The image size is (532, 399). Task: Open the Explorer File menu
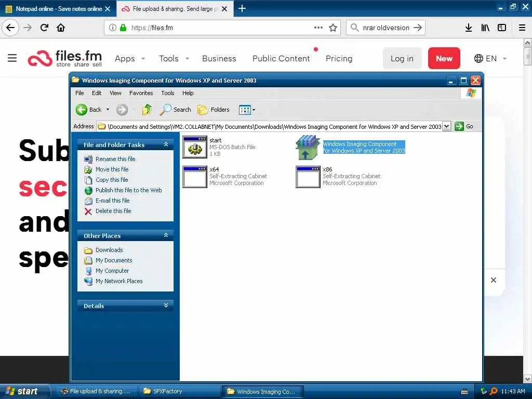[x=79, y=93]
